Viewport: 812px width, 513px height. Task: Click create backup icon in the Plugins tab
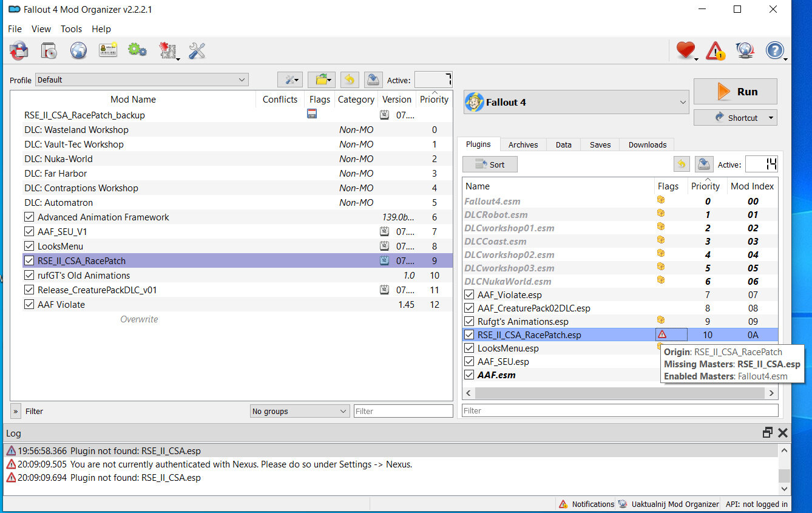click(704, 164)
